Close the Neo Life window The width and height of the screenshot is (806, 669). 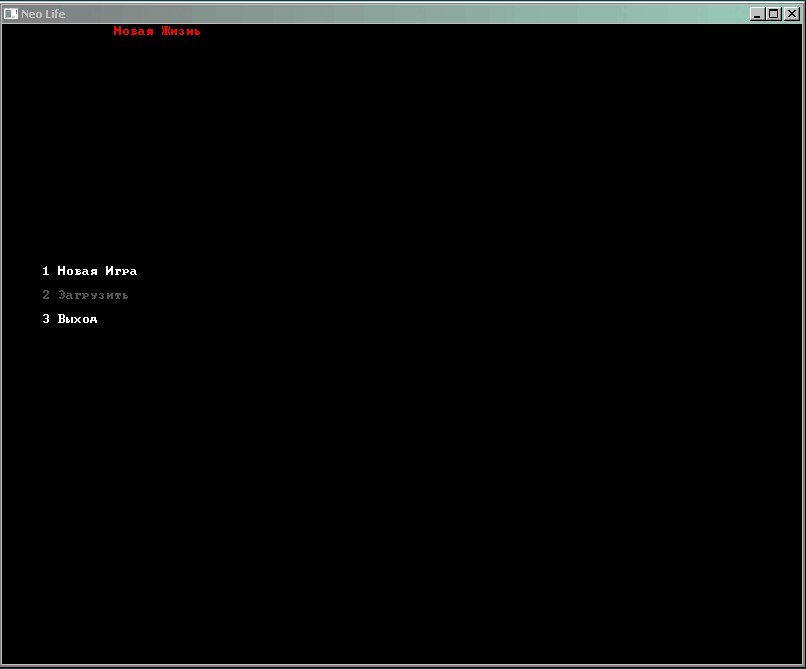tap(792, 14)
